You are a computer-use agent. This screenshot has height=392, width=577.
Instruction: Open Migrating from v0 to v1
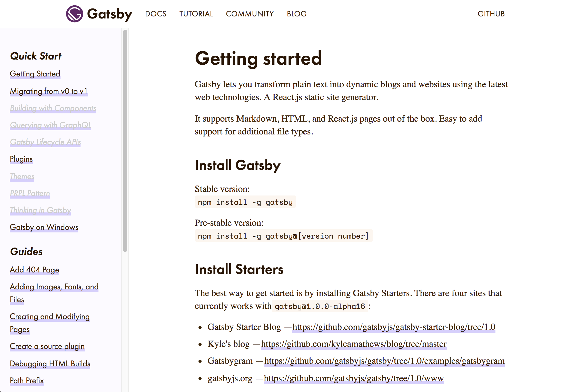[x=49, y=91]
